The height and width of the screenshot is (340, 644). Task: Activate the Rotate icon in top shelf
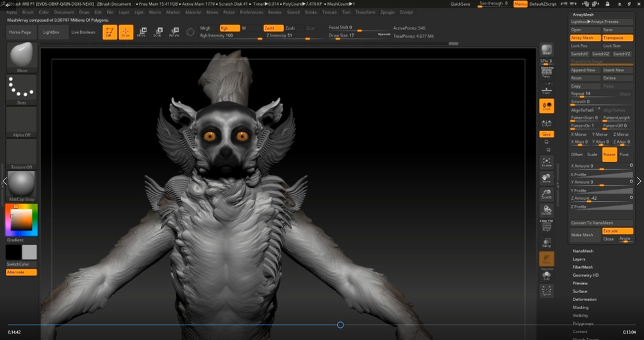(x=174, y=32)
